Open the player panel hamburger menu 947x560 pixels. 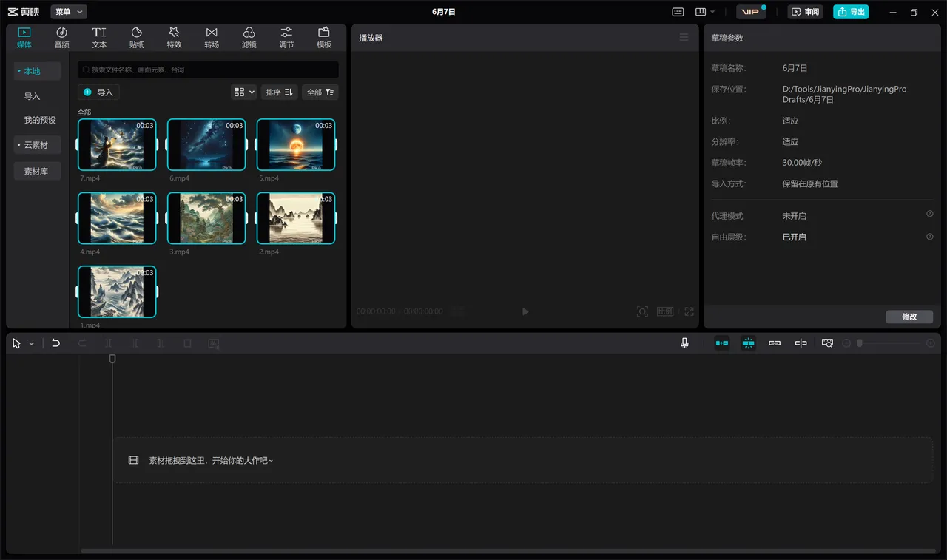click(684, 37)
